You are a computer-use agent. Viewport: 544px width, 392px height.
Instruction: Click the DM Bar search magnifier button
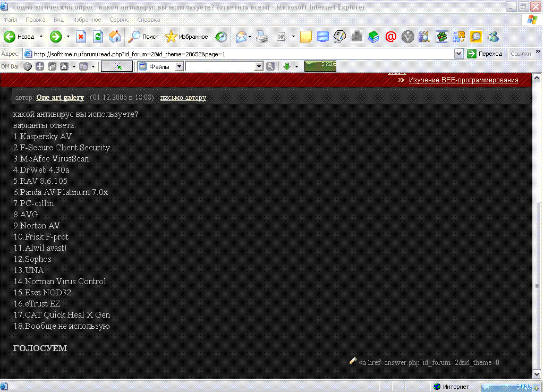point(270,66)
